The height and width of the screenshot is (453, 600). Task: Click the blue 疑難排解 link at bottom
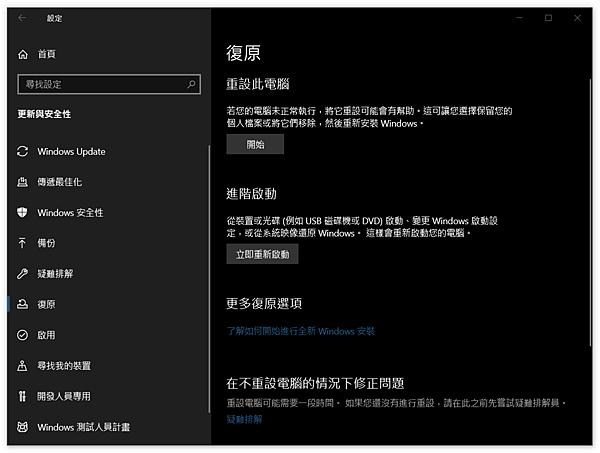click(x=245, y=419)
